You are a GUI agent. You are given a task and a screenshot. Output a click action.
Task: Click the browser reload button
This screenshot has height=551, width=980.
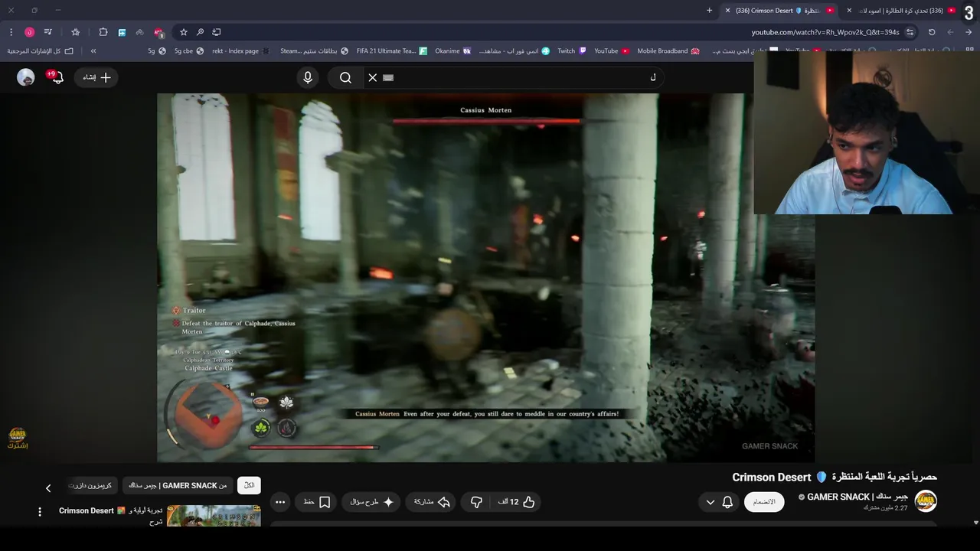click(932, 32)
